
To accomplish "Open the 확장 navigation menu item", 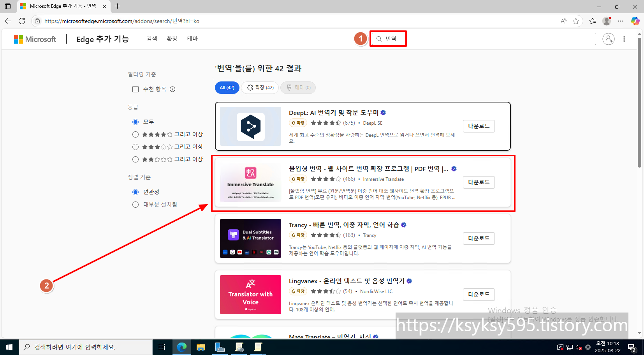I will [172, 39].
